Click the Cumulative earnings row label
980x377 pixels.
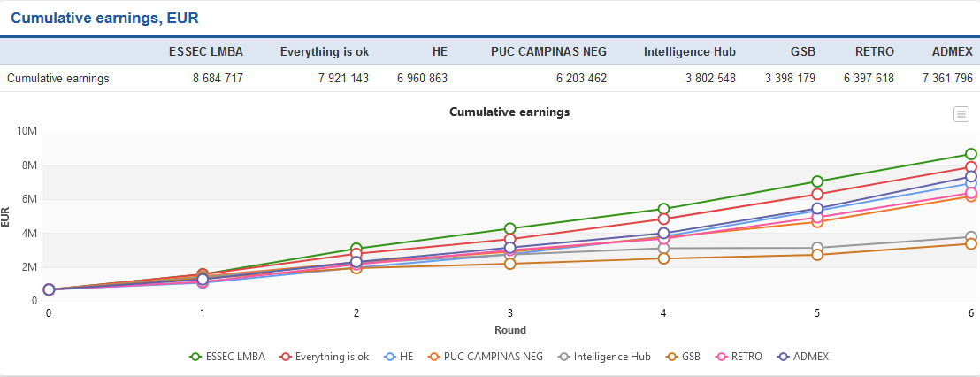58,78
